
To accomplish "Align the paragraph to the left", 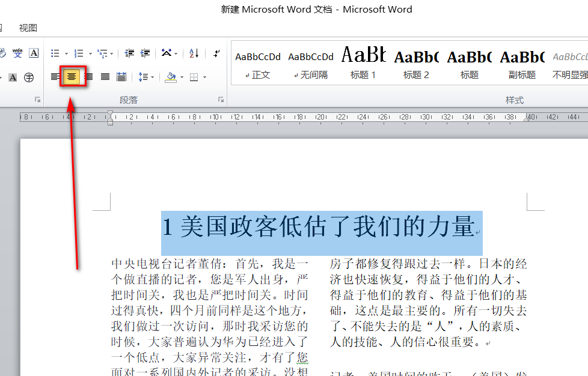I will click(55, 77).
